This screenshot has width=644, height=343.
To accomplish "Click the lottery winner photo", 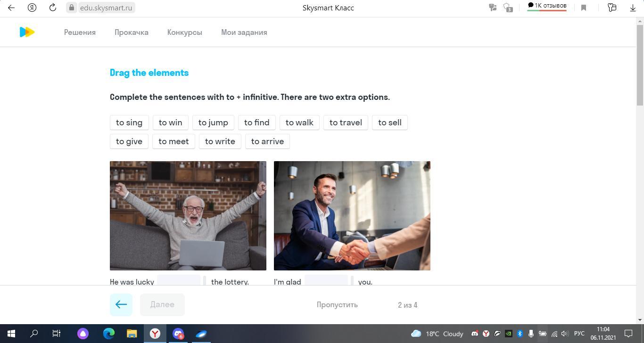I will (x=188, y=216).
